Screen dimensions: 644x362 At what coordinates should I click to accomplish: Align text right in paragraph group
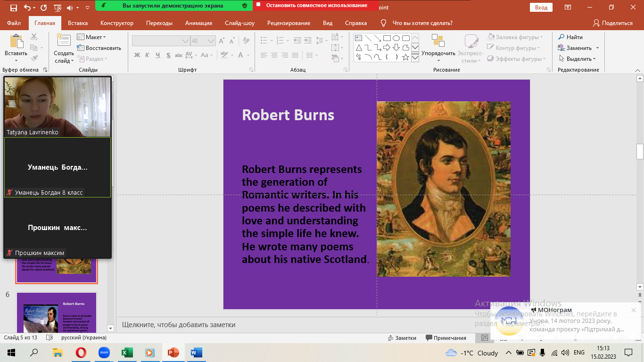(285, 55)
